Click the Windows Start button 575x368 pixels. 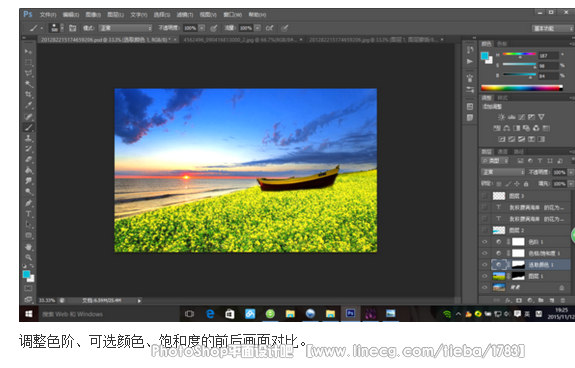point(29,314)
